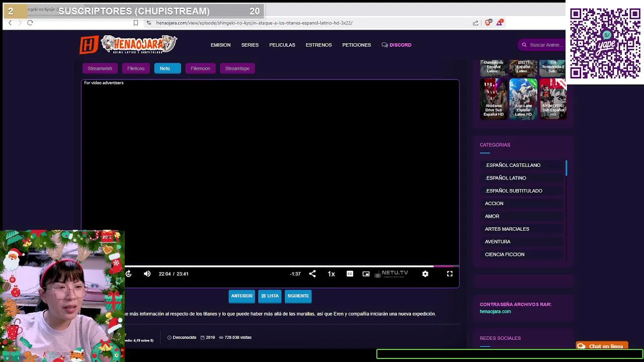
Task: Go back with the browser back arrow
Action: pyautogui.click(x=10, y=23)
